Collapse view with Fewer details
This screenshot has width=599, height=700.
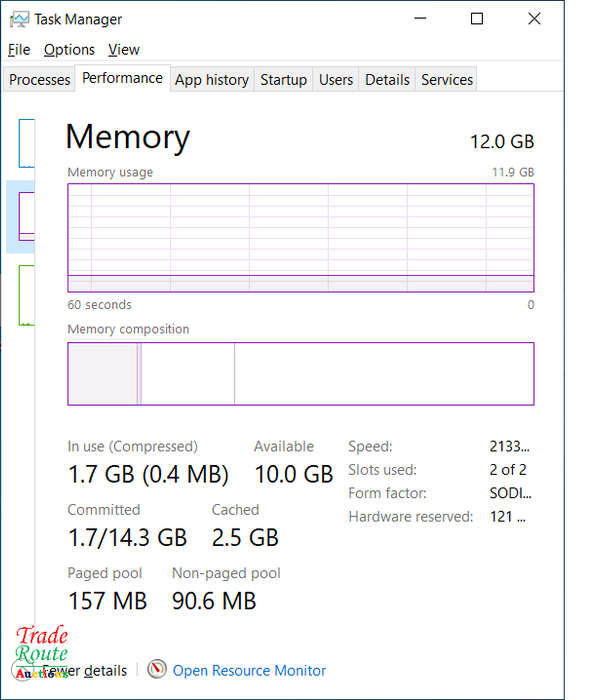pyautogui.click(x=84, y=671)
